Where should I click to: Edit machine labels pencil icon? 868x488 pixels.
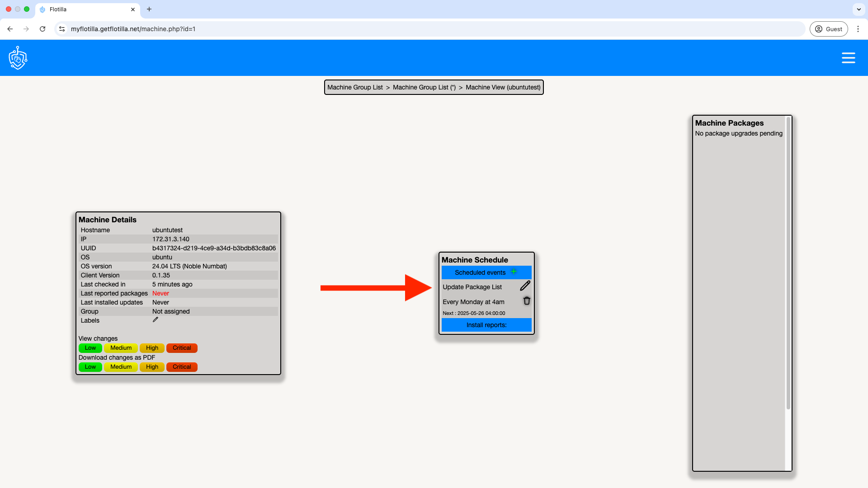tap(156, 320)
